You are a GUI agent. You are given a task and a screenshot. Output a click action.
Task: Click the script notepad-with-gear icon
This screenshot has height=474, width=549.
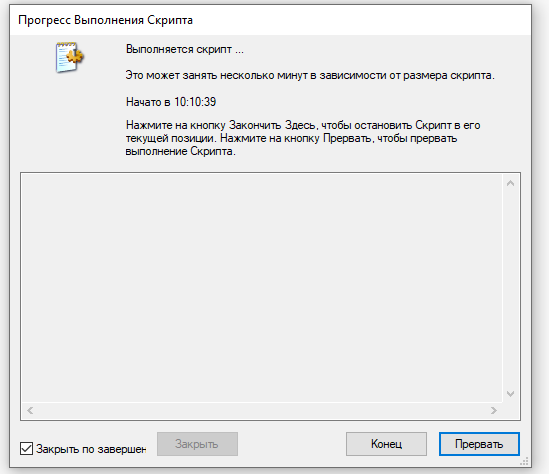69,57
